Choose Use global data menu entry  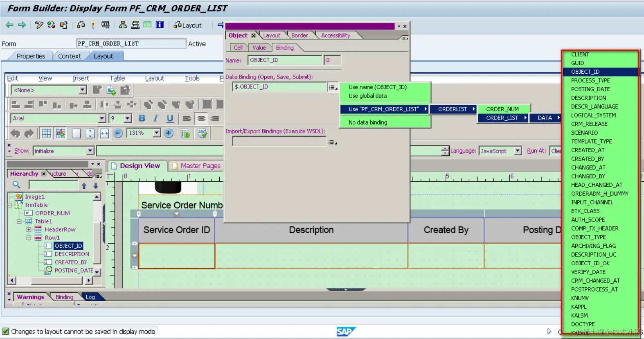click(x=385, y=96)
